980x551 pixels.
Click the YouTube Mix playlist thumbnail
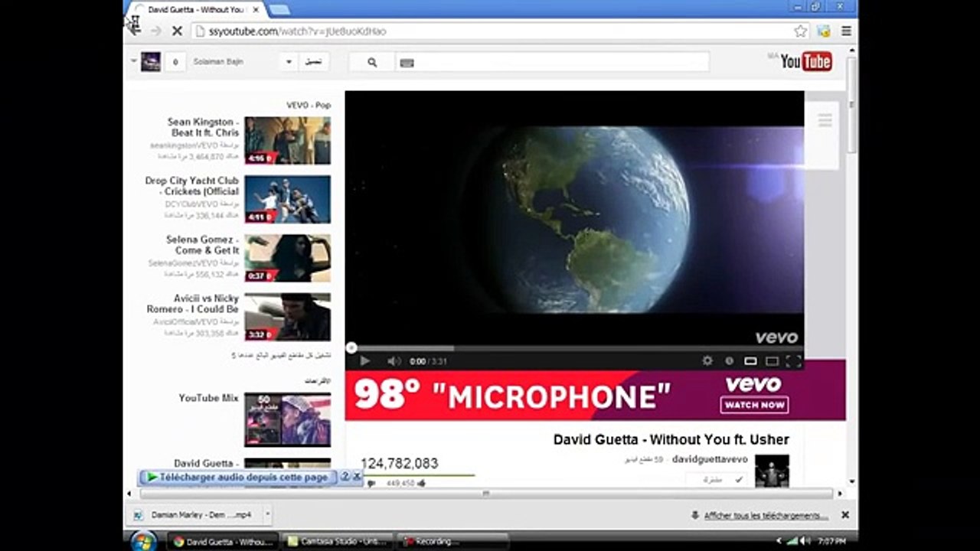pos(288,419)
